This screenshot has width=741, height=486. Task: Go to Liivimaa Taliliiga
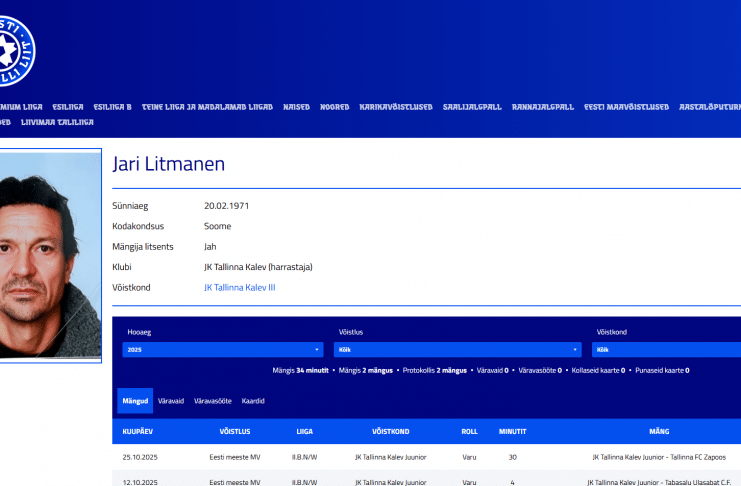click(x=57, y=122)
